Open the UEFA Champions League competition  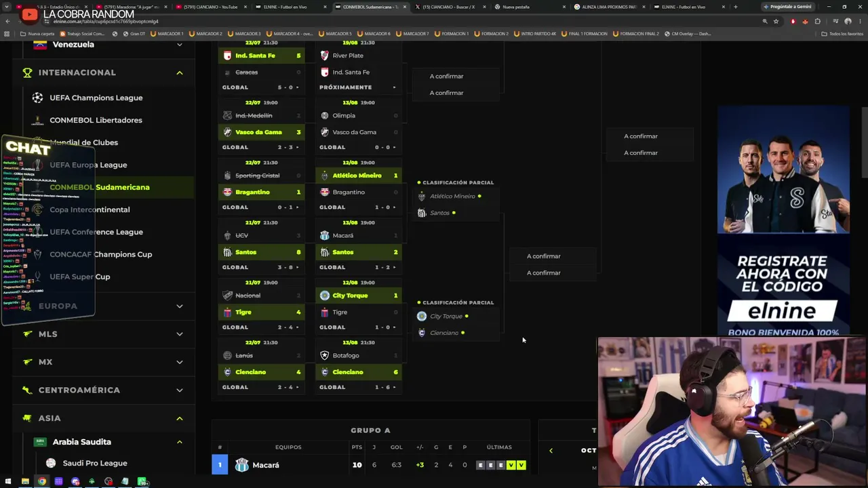[x=96, y=98]
